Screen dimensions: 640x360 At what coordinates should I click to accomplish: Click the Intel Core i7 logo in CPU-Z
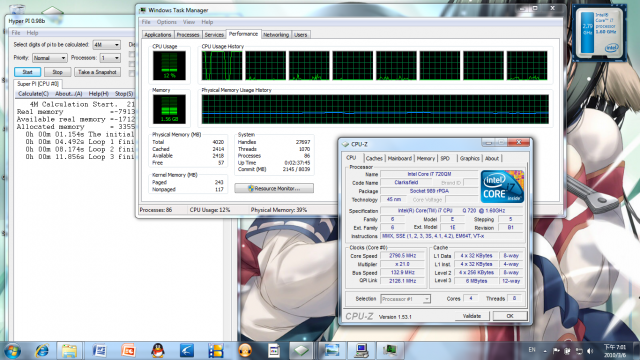[x=502, y=187]
